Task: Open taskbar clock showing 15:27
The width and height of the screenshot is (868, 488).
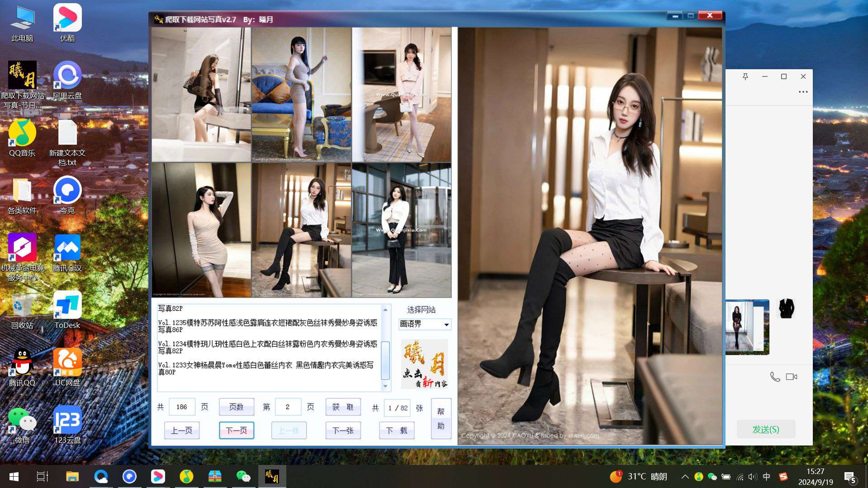Action: (x=816, y=477)
